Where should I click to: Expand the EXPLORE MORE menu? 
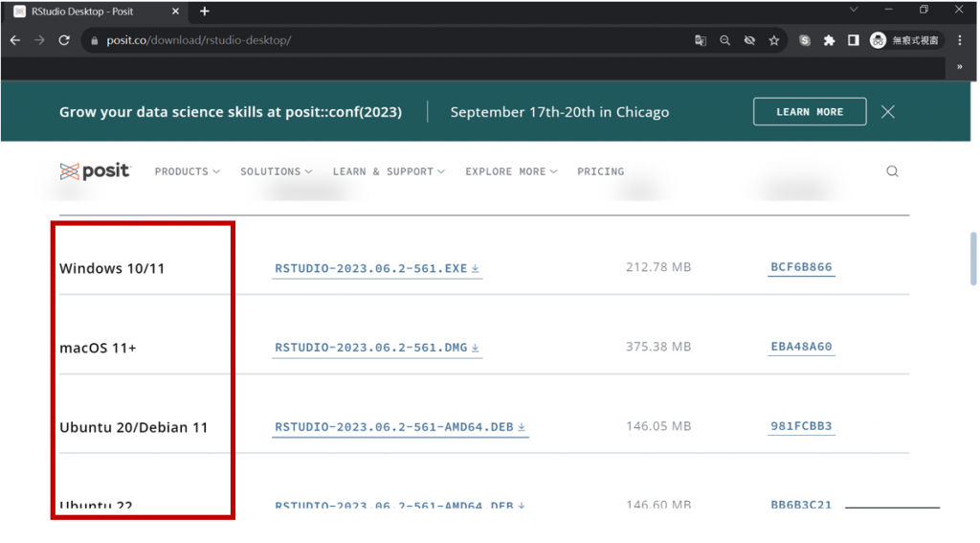pyautogui.click(x=511, y=171)
